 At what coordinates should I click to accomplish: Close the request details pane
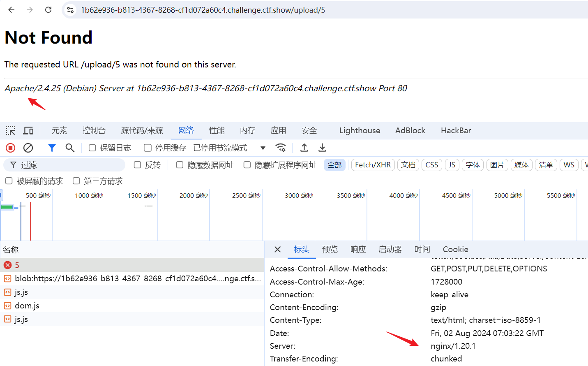point(277,249)
